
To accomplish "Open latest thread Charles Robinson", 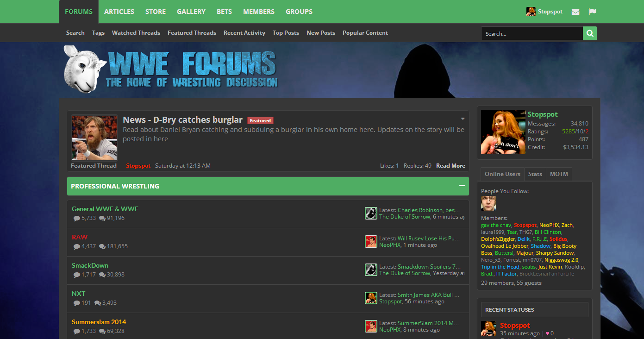I will 429,210.
